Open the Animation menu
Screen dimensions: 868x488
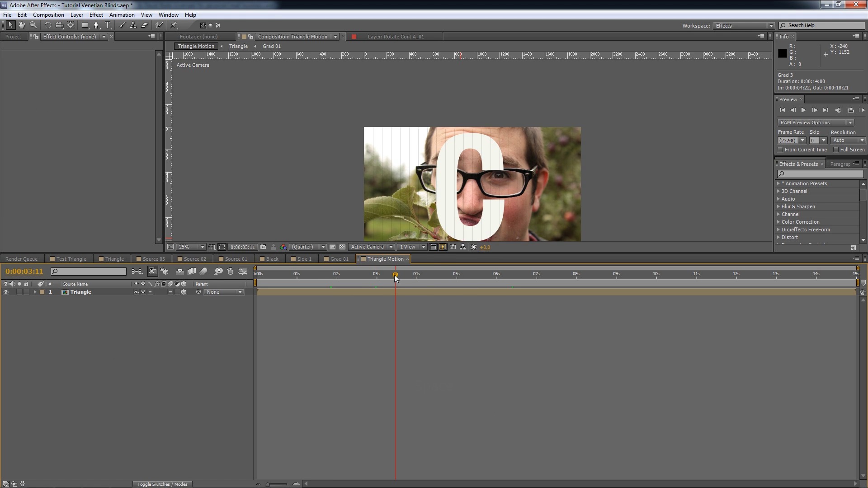coord(122,15)
